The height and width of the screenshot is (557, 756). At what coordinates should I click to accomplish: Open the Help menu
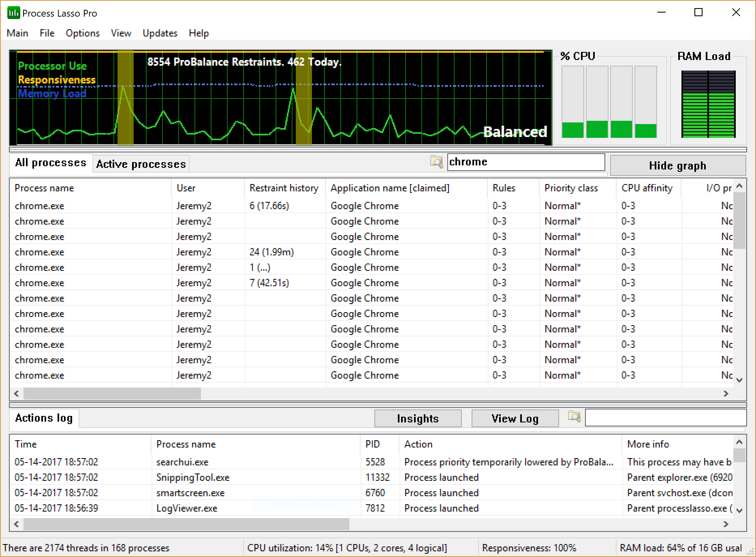(198, 33)
